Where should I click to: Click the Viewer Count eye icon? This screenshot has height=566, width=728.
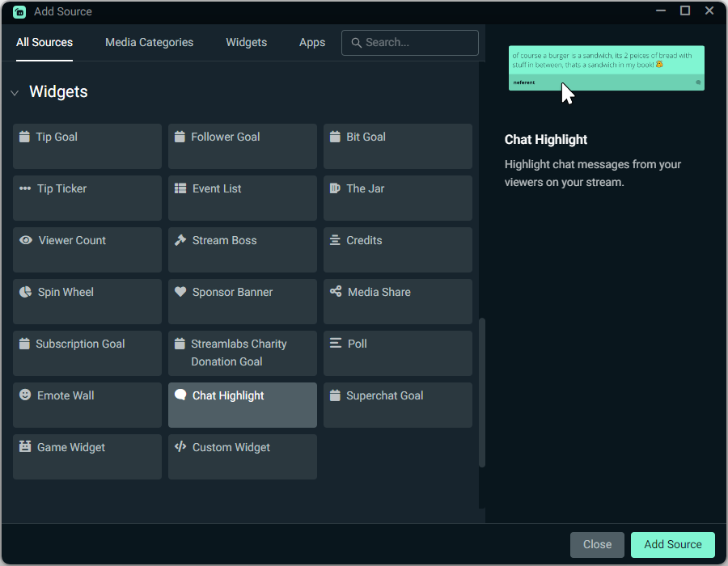pos(24,240)
